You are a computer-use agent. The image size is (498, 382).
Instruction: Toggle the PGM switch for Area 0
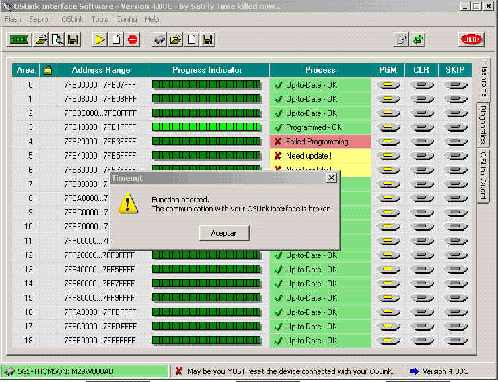coord(388,85)
